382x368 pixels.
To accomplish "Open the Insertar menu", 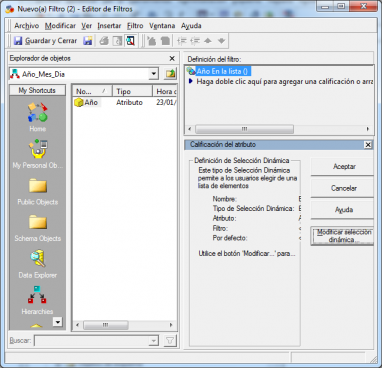I will (x=109, y=26).
